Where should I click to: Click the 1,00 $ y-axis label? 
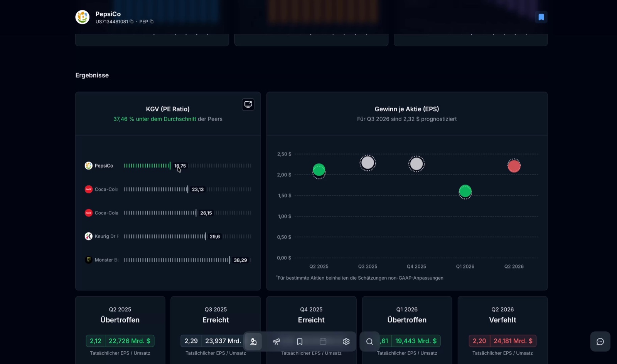[285, 216]
